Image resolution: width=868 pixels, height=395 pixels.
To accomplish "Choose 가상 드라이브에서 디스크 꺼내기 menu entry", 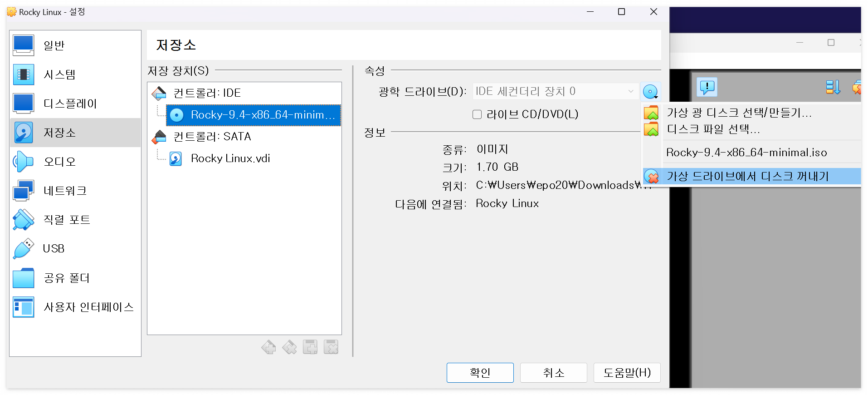I will click(752, 176).
